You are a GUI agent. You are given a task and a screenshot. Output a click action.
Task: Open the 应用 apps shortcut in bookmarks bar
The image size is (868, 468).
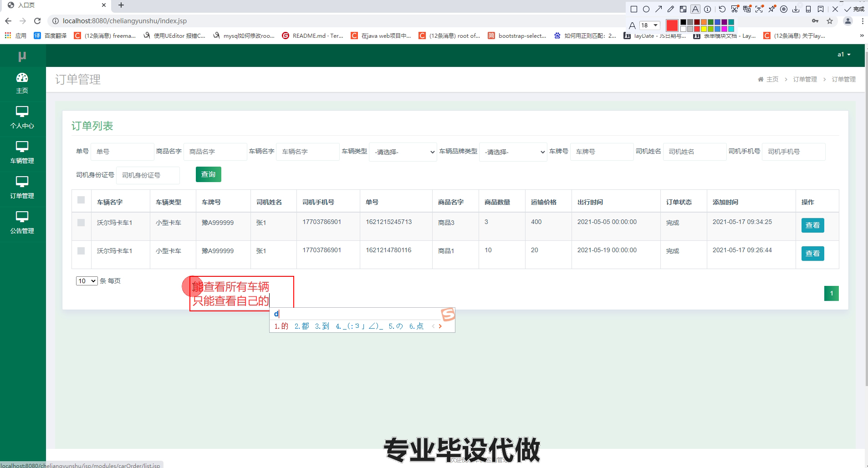[15, 36]
